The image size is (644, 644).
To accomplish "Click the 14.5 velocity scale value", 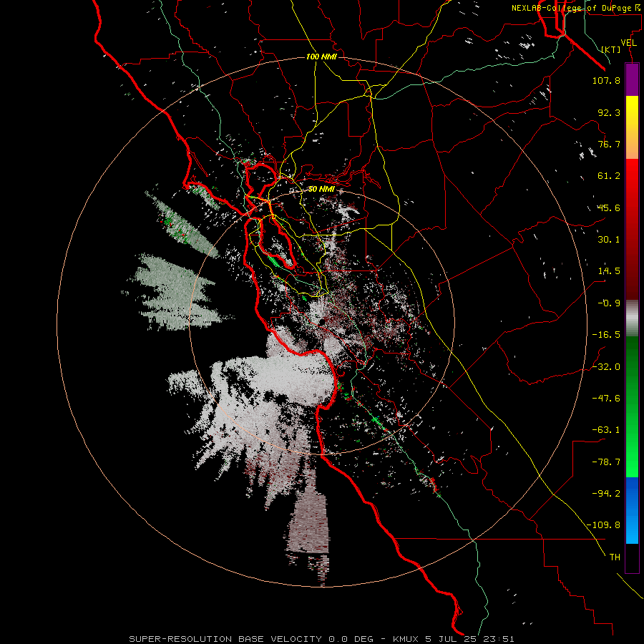I will (x=609, y=271).
